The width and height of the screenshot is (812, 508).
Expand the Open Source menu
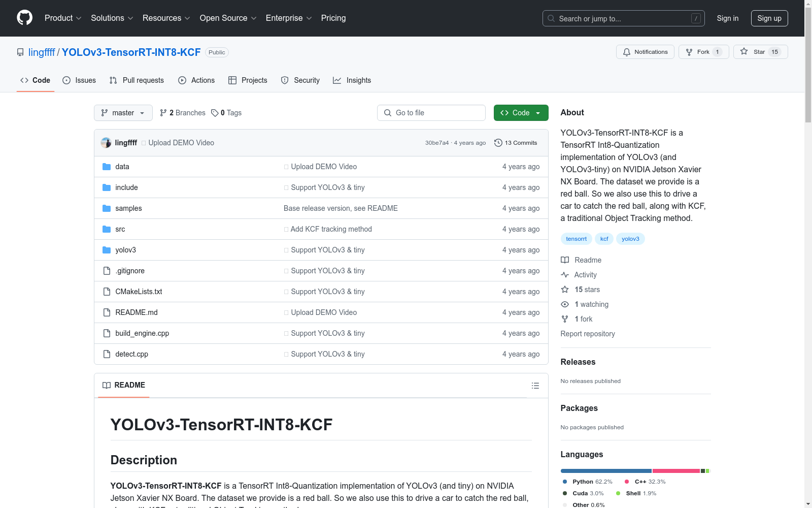point(228,18)
